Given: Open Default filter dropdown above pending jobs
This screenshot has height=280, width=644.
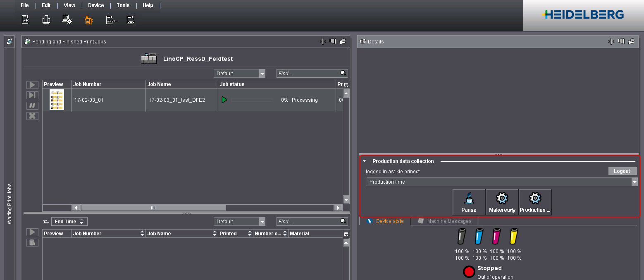Looking at the screenshot, I should (x=262, y=74).
